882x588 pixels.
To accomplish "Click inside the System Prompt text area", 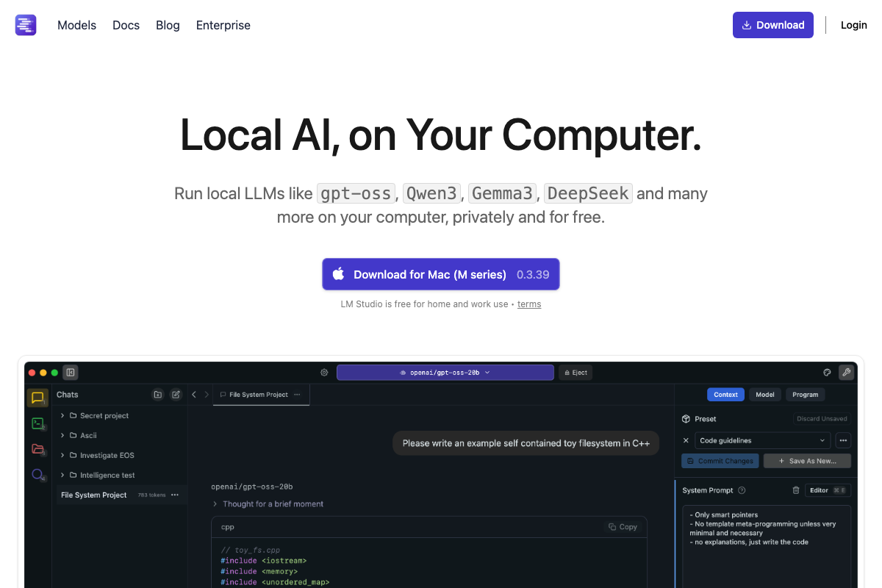I will pyautogui.click(x=766, y=551).
